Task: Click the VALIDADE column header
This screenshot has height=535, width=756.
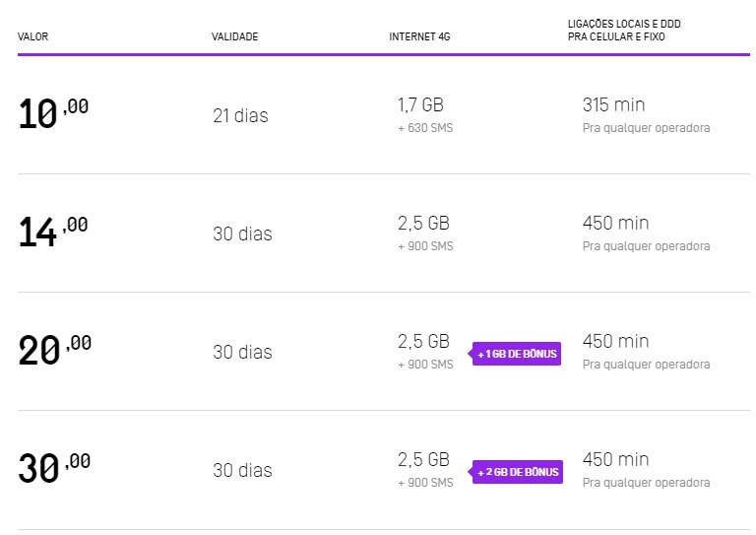Action: (x=234, y=37)
